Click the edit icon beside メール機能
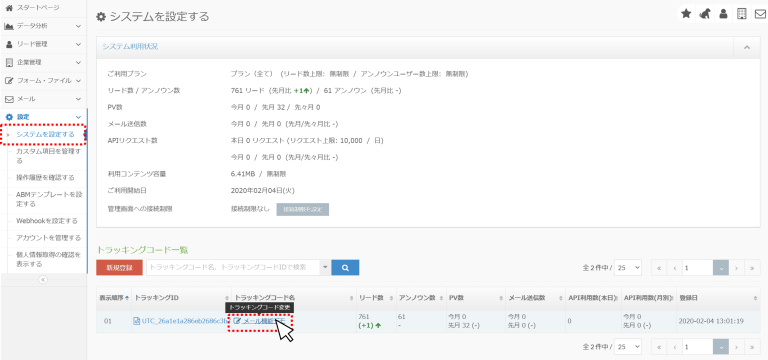This screenshot has width=768, height=360. coord(237,321)
